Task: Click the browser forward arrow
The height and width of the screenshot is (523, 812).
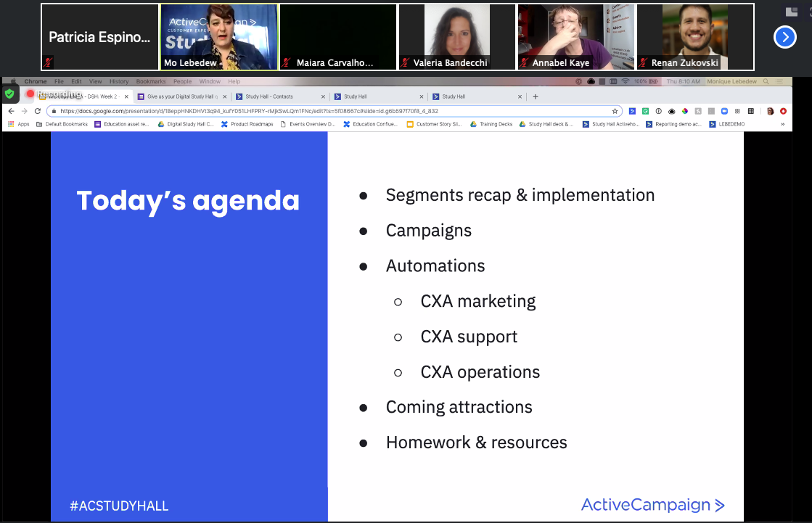Action: [x=25, y=111]
